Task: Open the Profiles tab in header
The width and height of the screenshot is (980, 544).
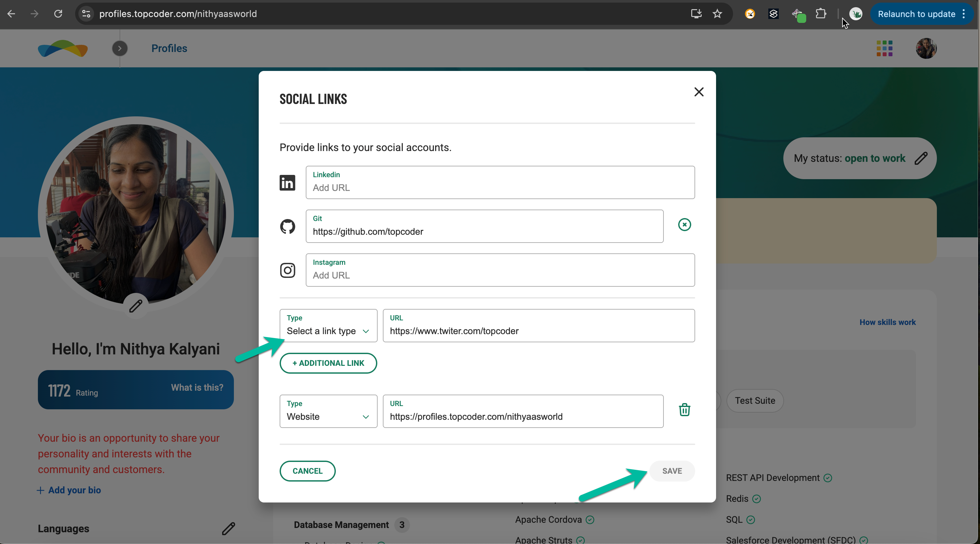Action: pyautogui.click(x=169, y=48)
